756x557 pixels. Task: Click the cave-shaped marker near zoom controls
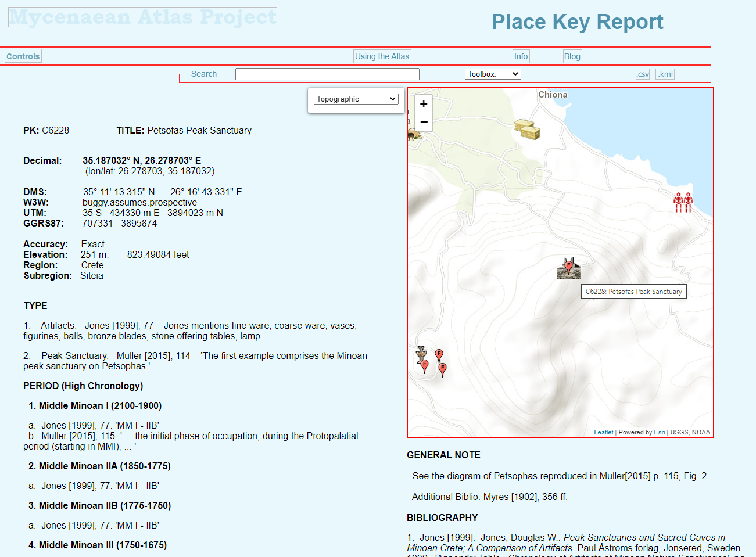414,135
